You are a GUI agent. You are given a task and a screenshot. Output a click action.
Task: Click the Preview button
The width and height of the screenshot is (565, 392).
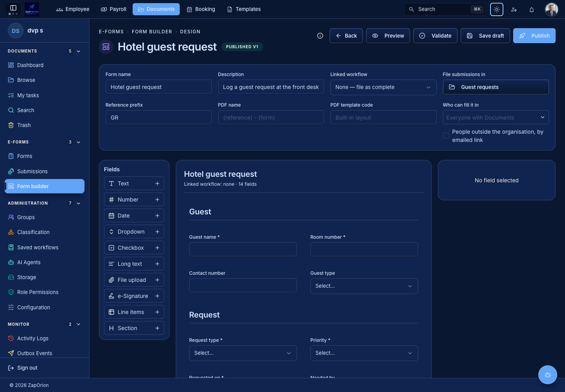click(388, 36)
